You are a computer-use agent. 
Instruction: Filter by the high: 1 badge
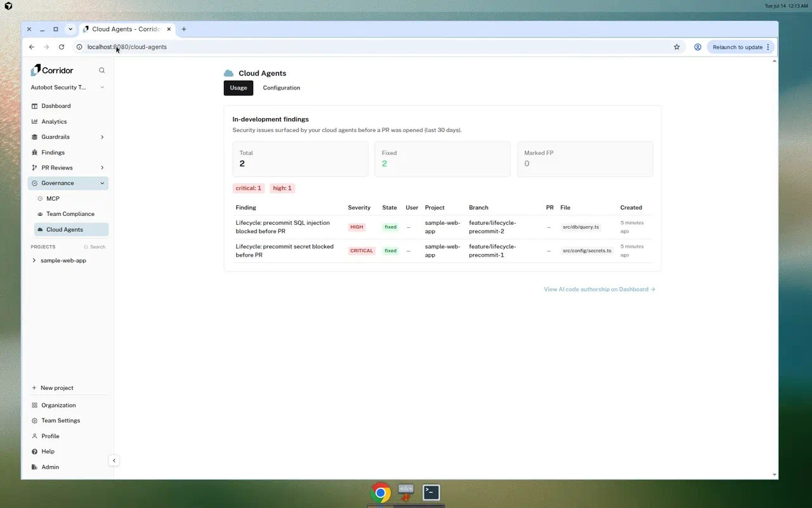tap(282, 188)
